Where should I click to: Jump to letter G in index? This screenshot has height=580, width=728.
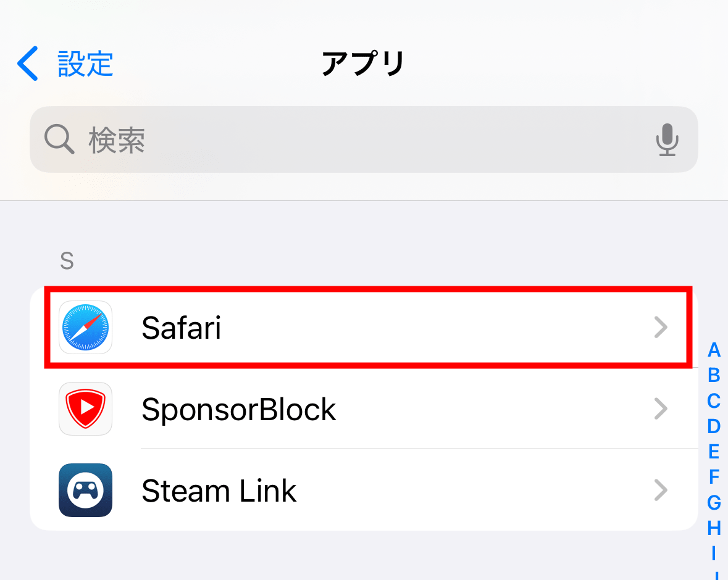click(x=714, y=502)
